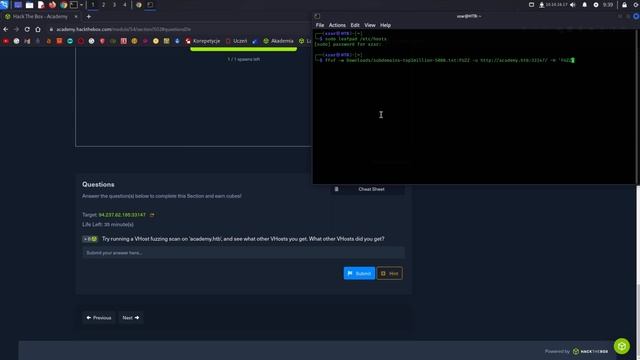640x360 pixels.
Task: Open the Korepetycje bookmark
Action: tap(202, 41)
